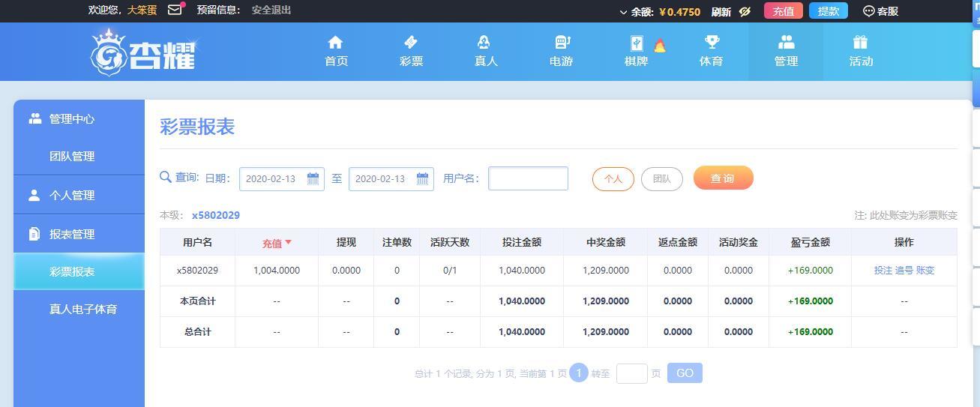The image size is (980, 407).
Task: Open the 管理 management tab
Action: click(786, 51)
